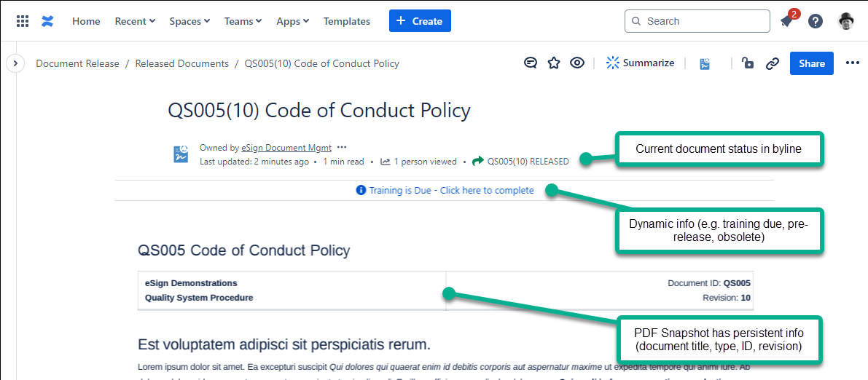
Task: Go to the Templates menu item
Action: [x=347, y=21]
